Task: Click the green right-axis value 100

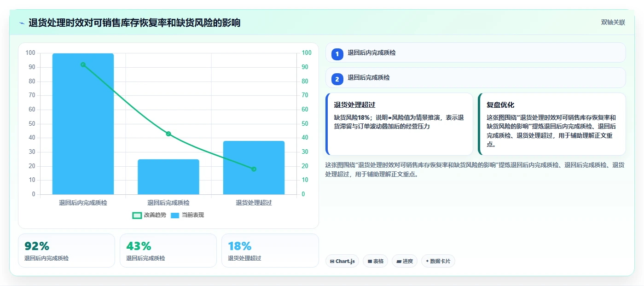Action: pyautogui.click(x=307, y=53)
